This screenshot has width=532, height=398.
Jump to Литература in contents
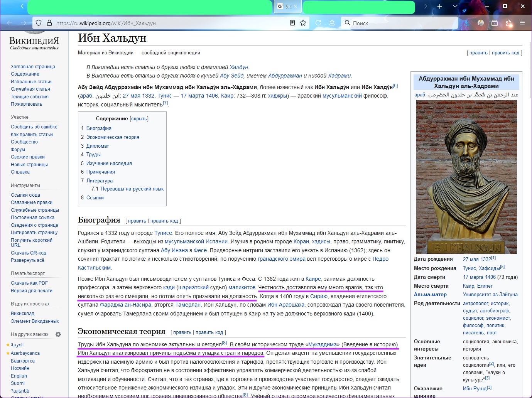[x=100, y=181]
